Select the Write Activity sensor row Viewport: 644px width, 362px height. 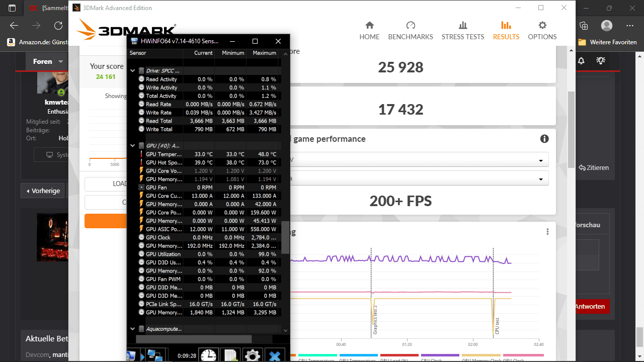coord(203,87)
